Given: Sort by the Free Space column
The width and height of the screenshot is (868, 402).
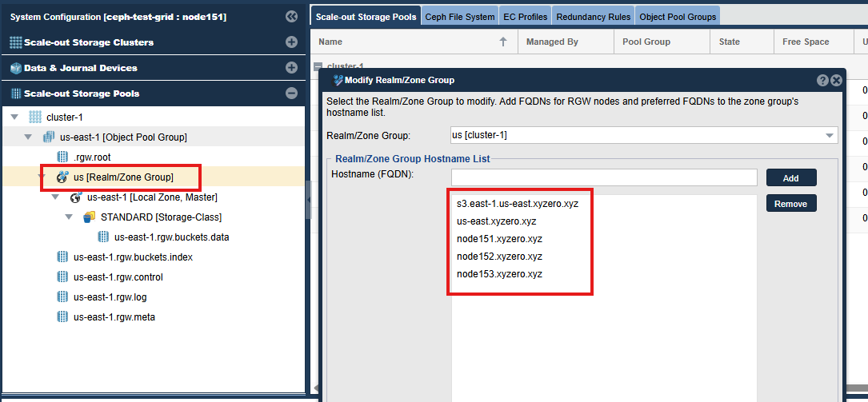Looking at the screenshot, I should [814, 42].
